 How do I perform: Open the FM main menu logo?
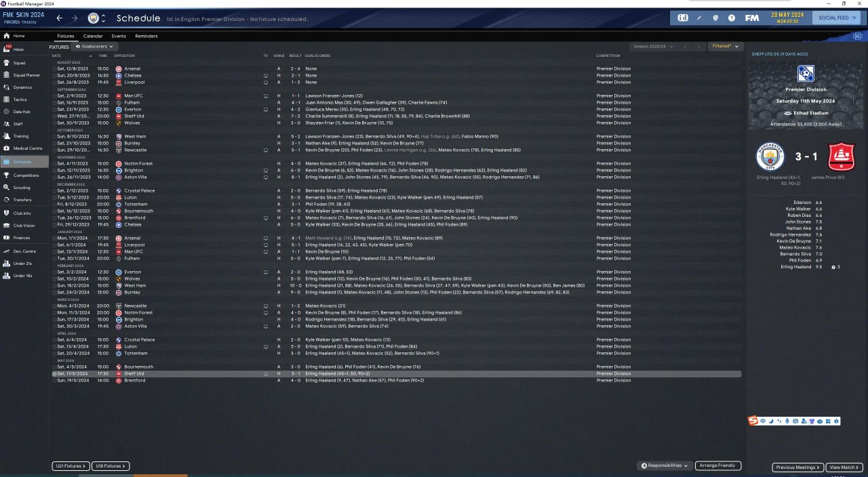pyautogui.click(x=751, y=18)
